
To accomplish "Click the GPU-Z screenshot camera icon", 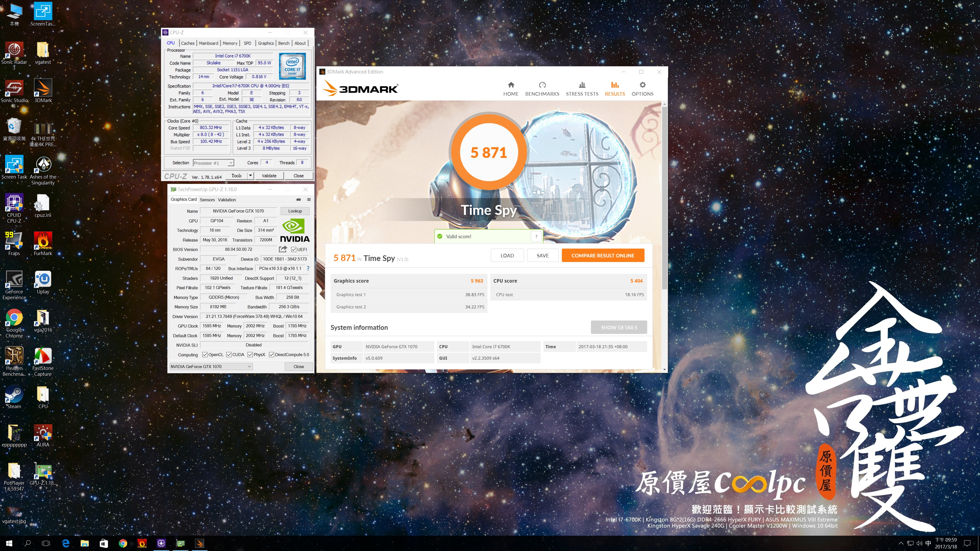I will [x=299, y=200].
